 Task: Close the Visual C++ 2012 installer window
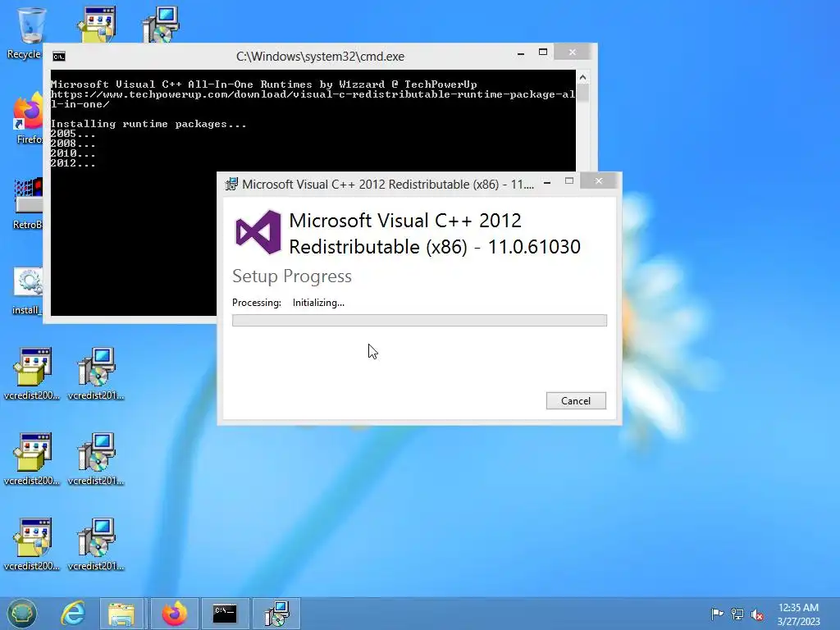(598, 181)
